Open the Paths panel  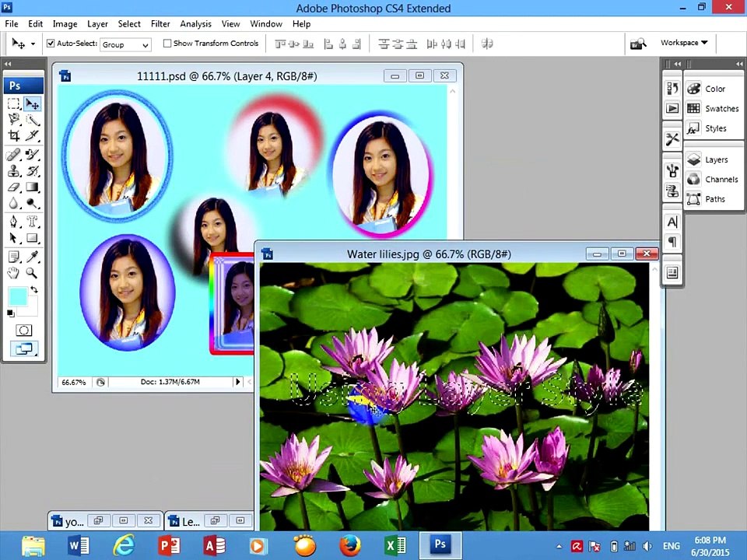(x=714, y=199)
